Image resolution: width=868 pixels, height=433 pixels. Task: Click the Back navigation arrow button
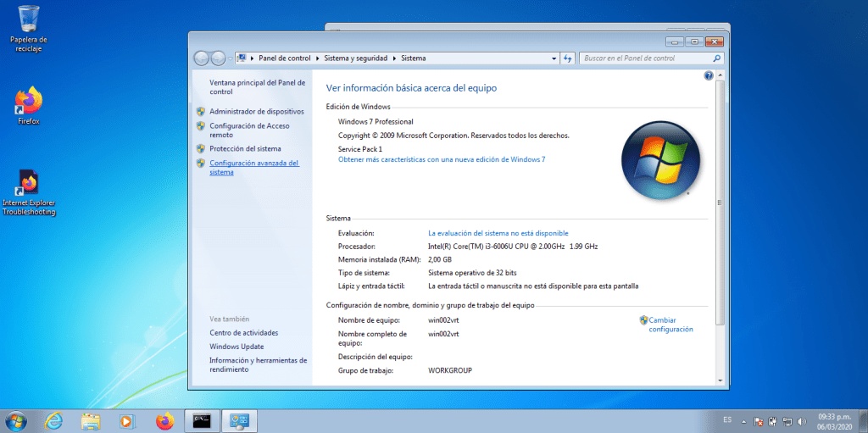(202, 58)
